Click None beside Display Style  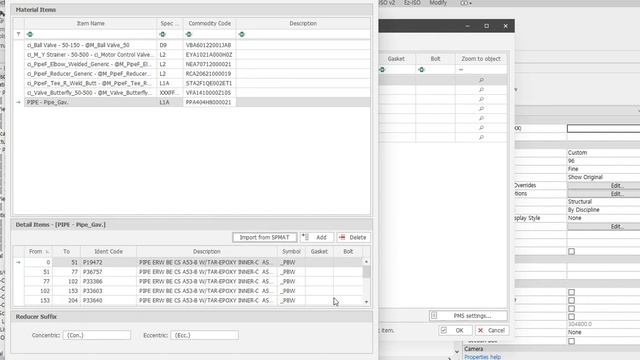coord(574,218)
